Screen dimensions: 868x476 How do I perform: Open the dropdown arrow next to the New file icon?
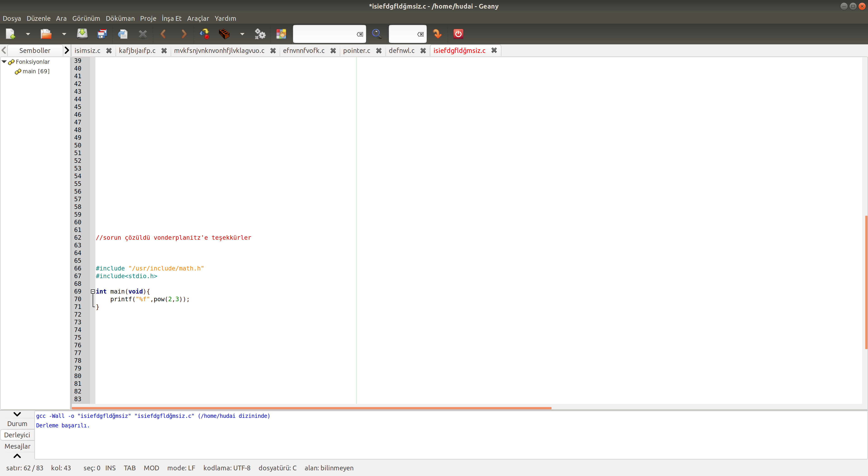pos(28,34)
